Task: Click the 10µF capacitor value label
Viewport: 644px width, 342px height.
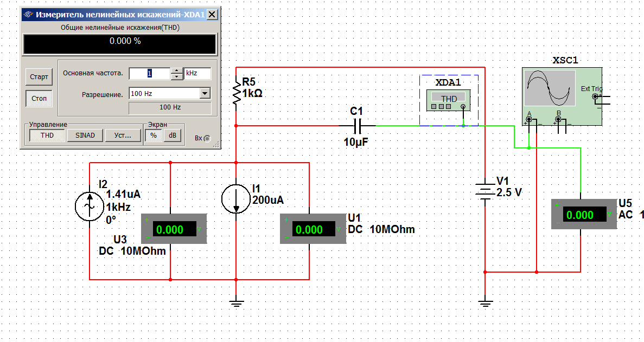Action: pos(356,143)
